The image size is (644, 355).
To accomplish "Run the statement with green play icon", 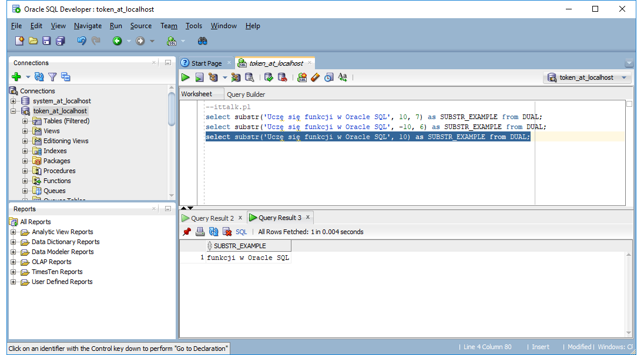I will [x=186, y=77].
